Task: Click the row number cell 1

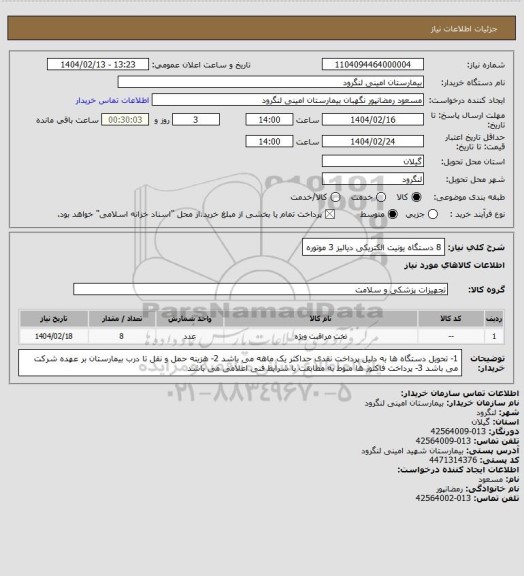Action: tap(494, 336)
